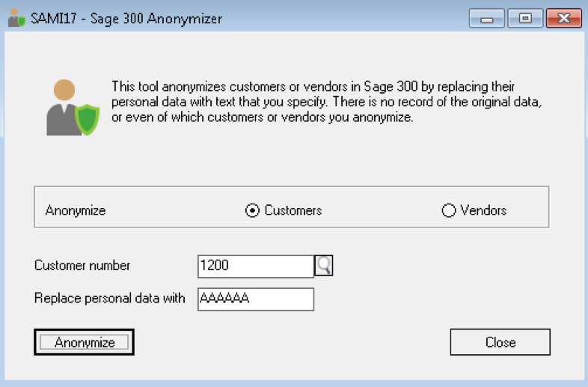This screenshot has width=588, height=387.
Task: Click the Anonymize button
Action: [x=84, y=342]
